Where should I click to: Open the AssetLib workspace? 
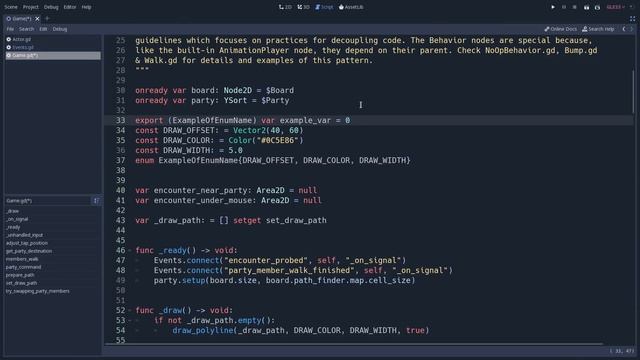[x=351, y=7]
